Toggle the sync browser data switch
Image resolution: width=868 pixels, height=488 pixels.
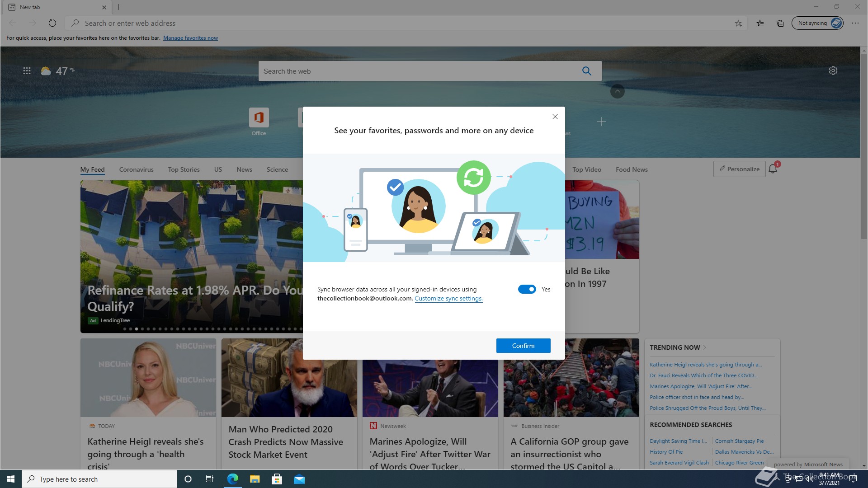click(527, 289)
